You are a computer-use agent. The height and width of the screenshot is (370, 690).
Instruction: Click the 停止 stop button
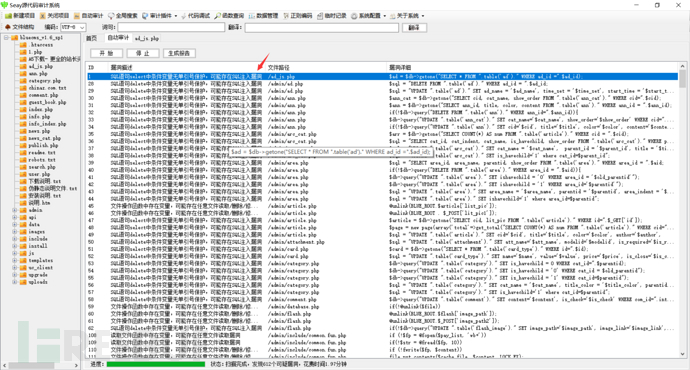click(143, 53)
